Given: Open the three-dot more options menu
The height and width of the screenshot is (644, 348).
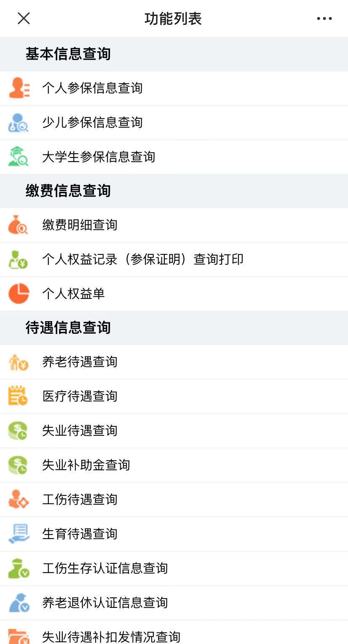Looking at the screenshot, I should click(324, 18).
